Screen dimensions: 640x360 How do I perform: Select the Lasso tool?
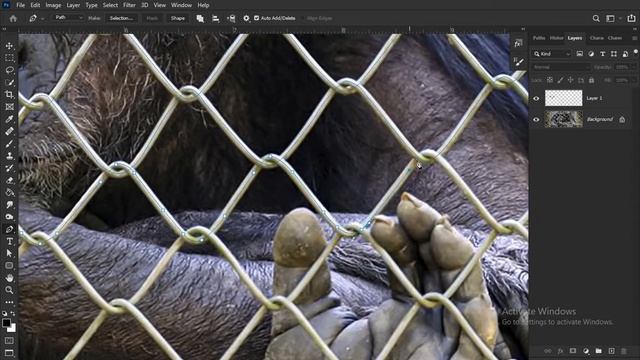(9, 70)
